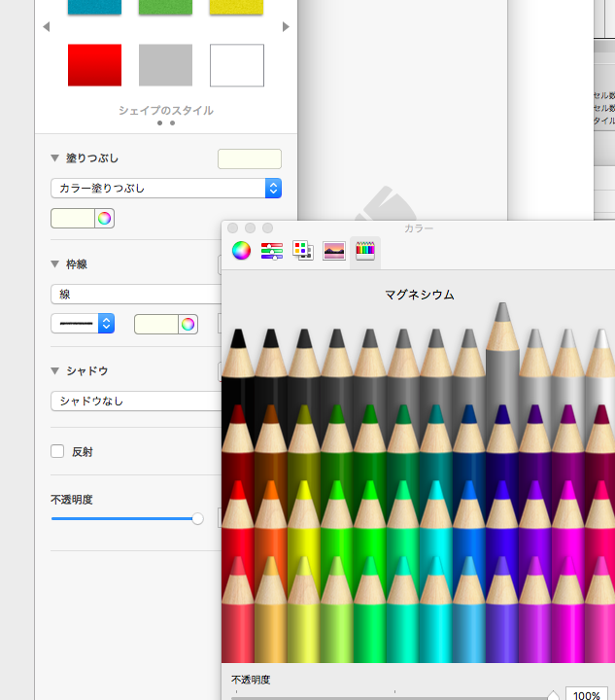This screenshot has height=700, width=615.
Task: Open the line style dropdown
Action: tap(83, 324)
